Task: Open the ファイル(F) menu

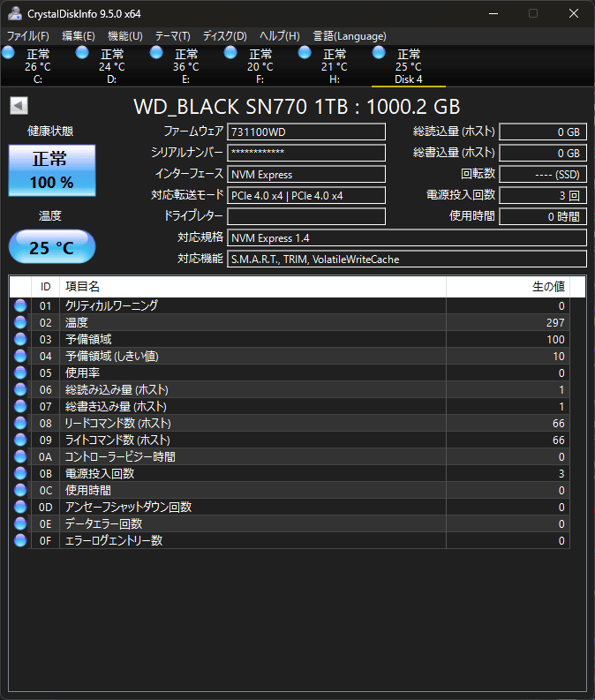Action: (x=28, y=36)
